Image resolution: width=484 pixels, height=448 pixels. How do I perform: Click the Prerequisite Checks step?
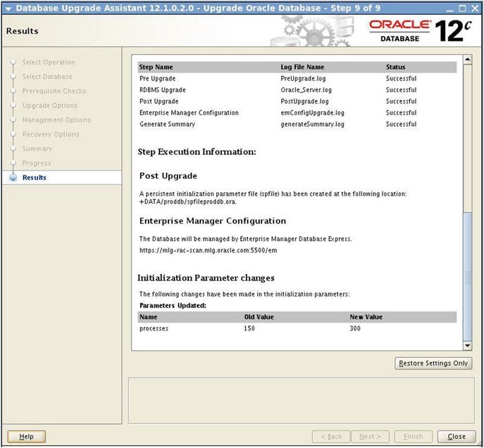pos(54,91)
